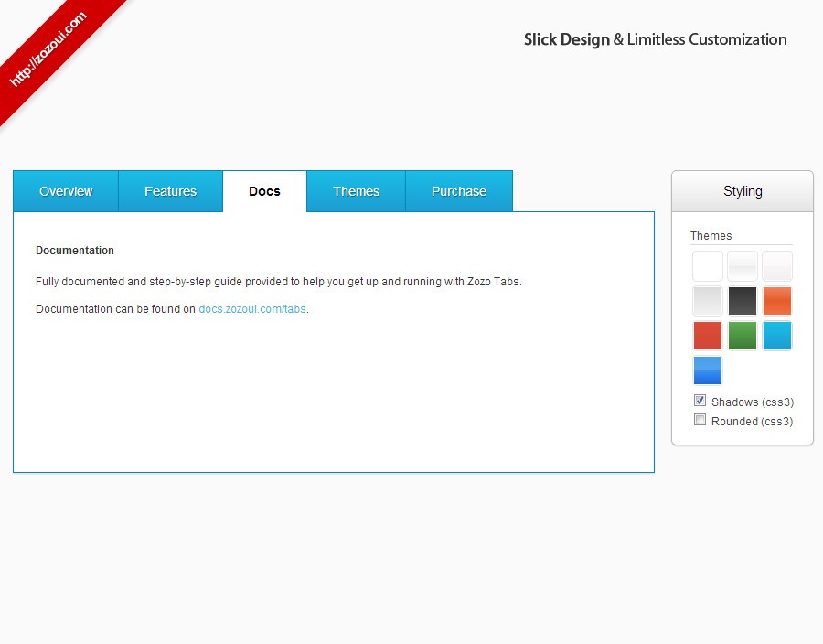Select the top-right off-white theme swatch

(x=777, y=266)
